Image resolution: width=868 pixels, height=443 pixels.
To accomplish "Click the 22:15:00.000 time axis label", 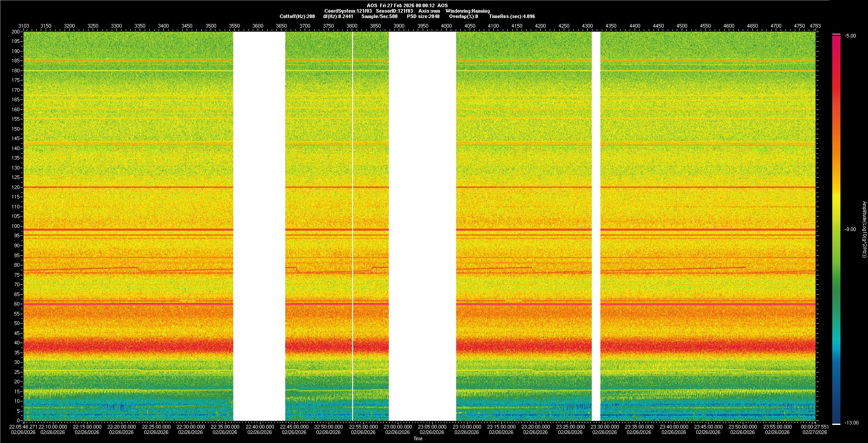I will click(87, 427).
